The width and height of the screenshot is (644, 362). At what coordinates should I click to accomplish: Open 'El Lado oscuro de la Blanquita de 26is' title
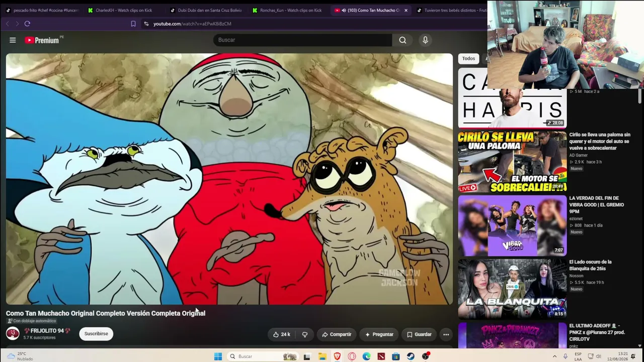click(x=591, y=265)
